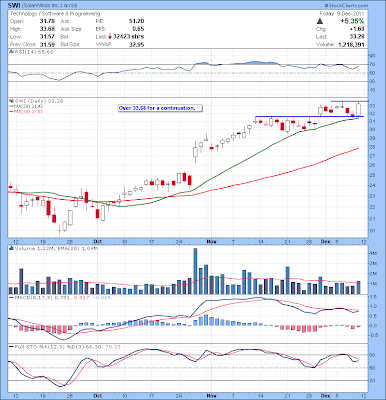Click the RSI(14) legend icon
386x400 pixels.
(x=11, y=52)
